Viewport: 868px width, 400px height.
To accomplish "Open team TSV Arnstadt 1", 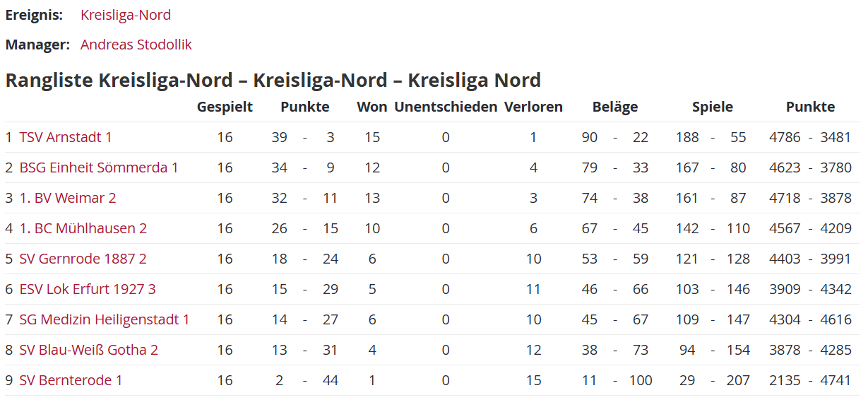I will click(x=66, y=137).
